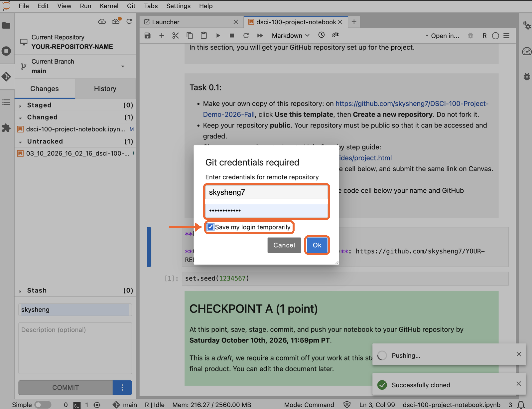Click the username field containing skysheng7
This screenshot has height=409, width=532.
pos(266,192)
